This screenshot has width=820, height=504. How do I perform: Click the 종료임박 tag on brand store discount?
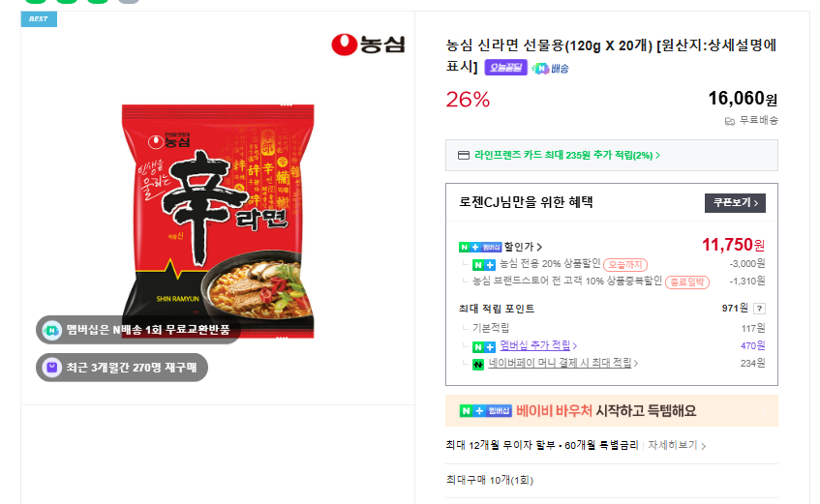pos(688,282)
